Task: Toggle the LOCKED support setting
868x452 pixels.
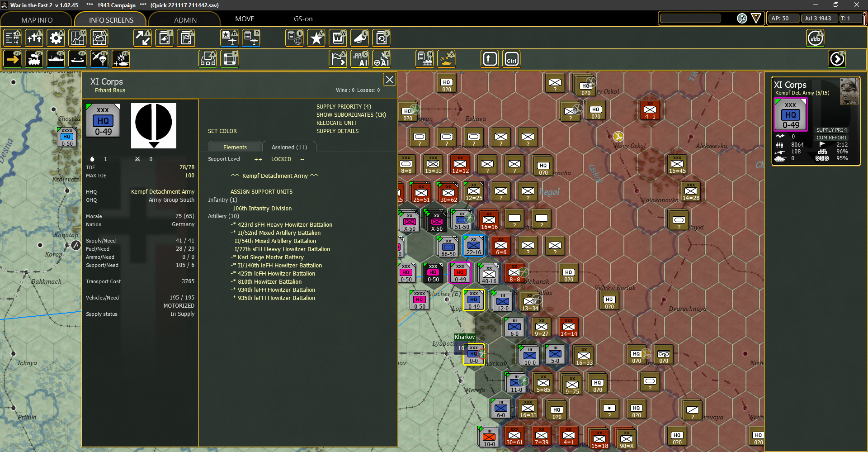Action: 281,159
